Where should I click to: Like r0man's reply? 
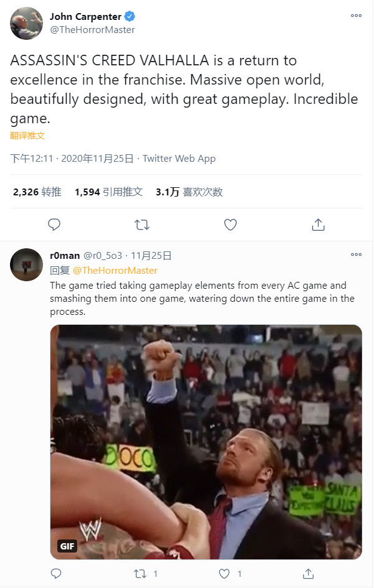pyautogui.click(x=224, y=573)
